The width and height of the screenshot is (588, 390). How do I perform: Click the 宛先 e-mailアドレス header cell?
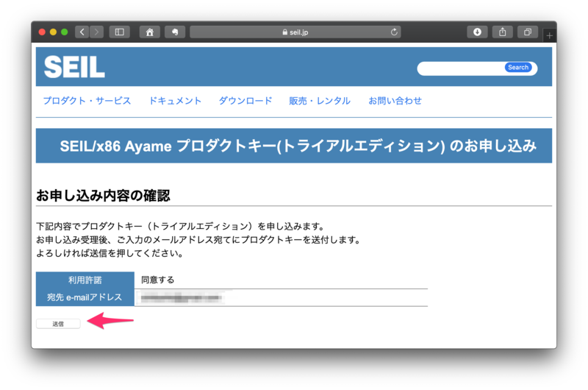point(85,297)
